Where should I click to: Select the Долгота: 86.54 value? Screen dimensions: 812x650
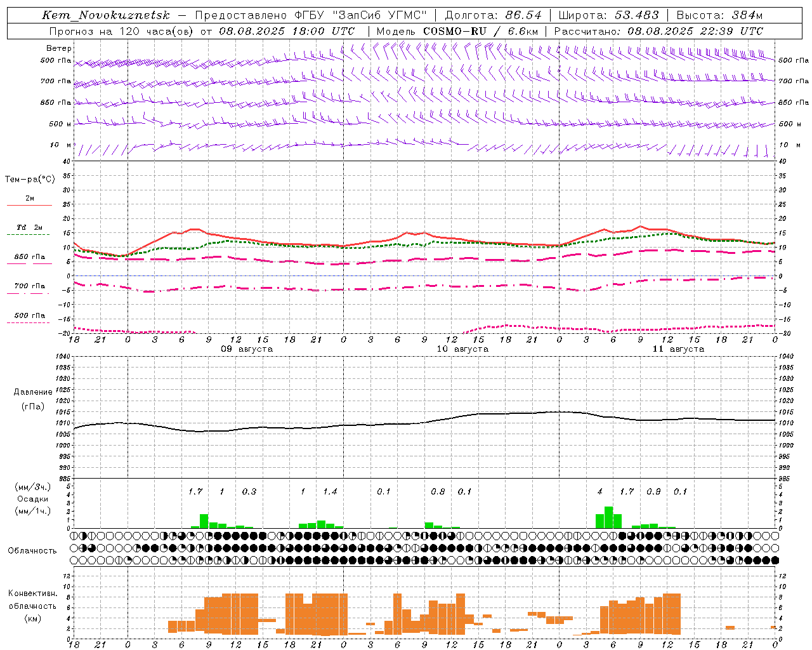click(x=493, y=15)
